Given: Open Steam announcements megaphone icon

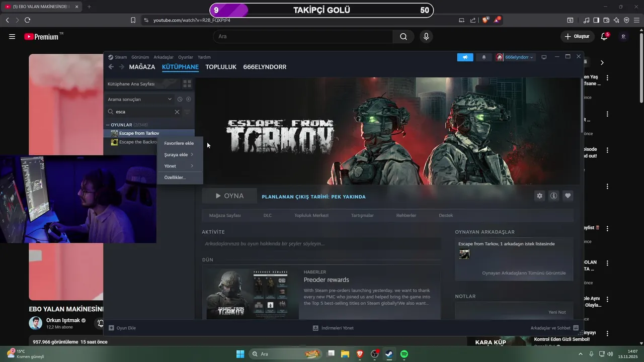Looking at the screenshot, I should [465, 57].
